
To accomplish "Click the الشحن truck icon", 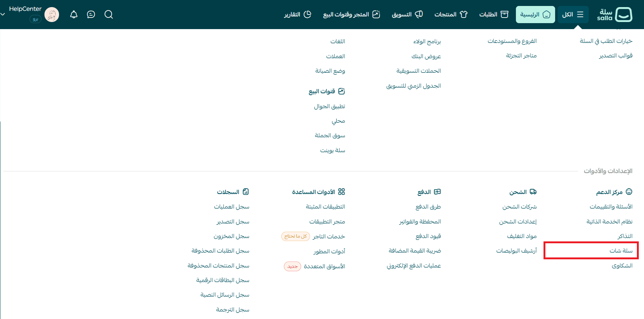I will pos(533,192).
